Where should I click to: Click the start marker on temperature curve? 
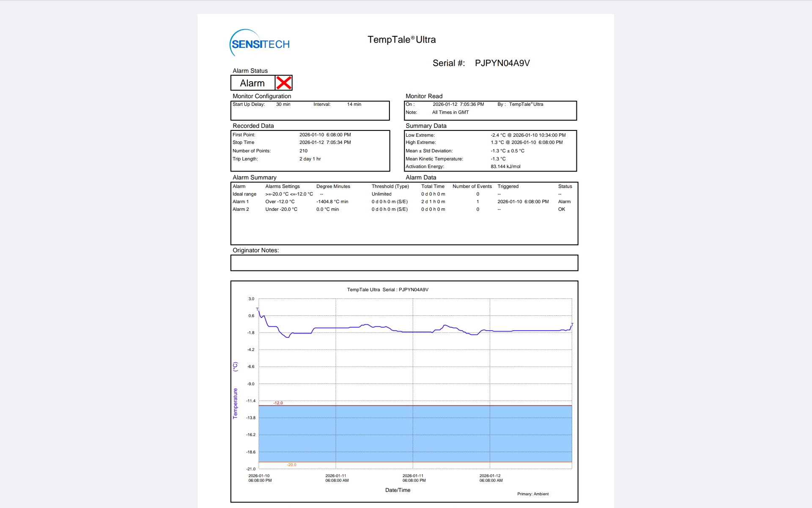coord(258,309)
